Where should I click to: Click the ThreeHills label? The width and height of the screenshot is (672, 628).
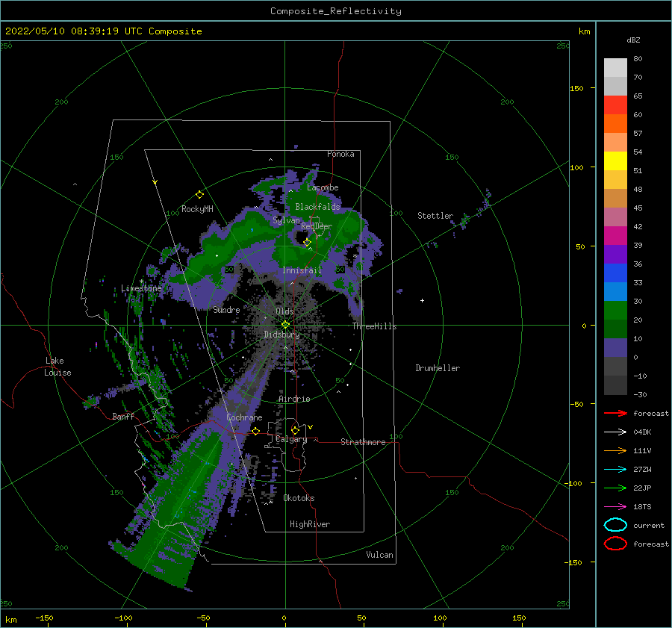point(374,326)
